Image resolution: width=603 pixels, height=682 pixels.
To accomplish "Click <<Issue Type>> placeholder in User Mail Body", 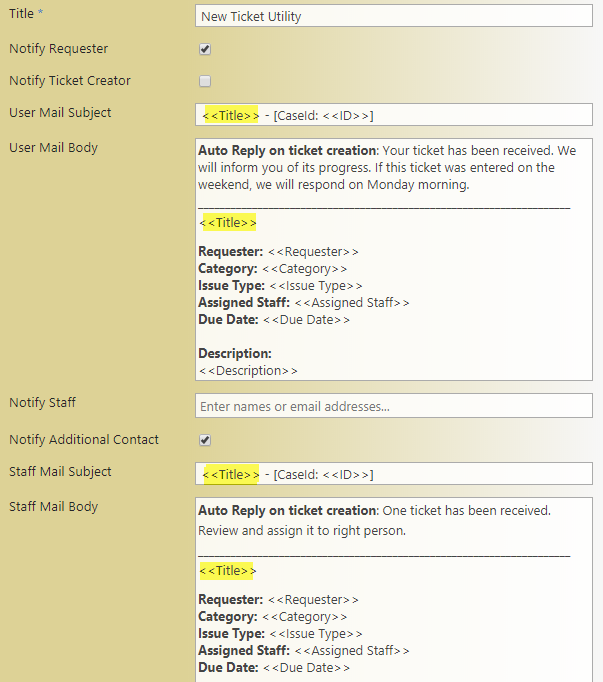I will [x=316, y=286].
